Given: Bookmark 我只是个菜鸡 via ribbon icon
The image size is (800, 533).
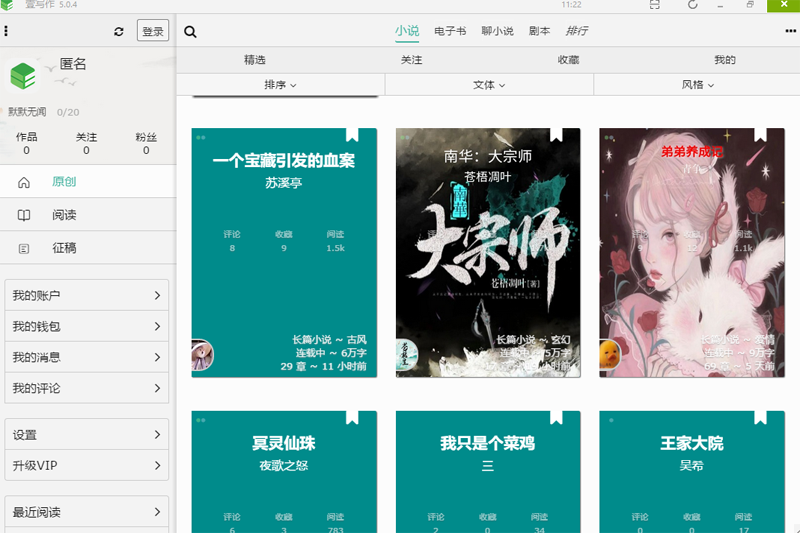Looking at the screenshot, I should tap(556, 418).
